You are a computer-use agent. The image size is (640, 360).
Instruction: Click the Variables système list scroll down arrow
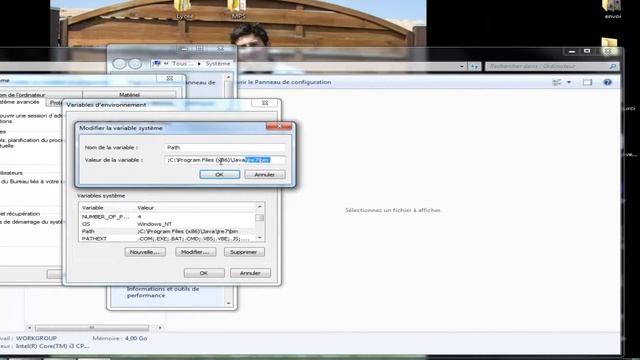(260, 238)
